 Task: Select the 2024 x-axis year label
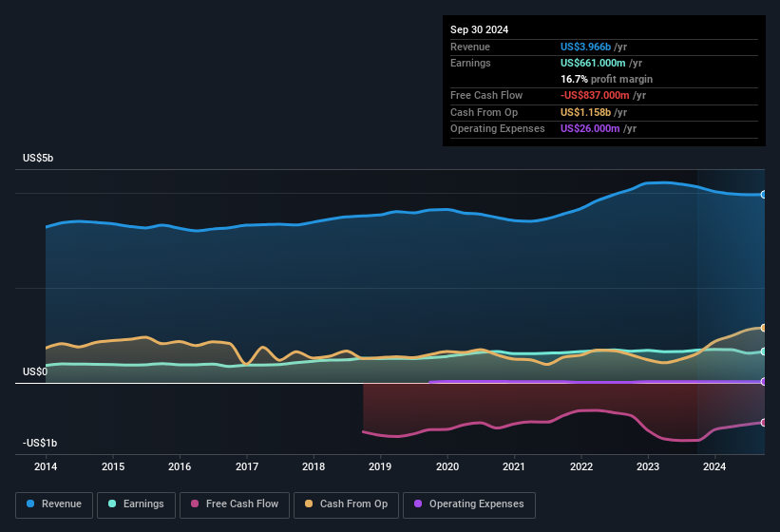[714, 466]
